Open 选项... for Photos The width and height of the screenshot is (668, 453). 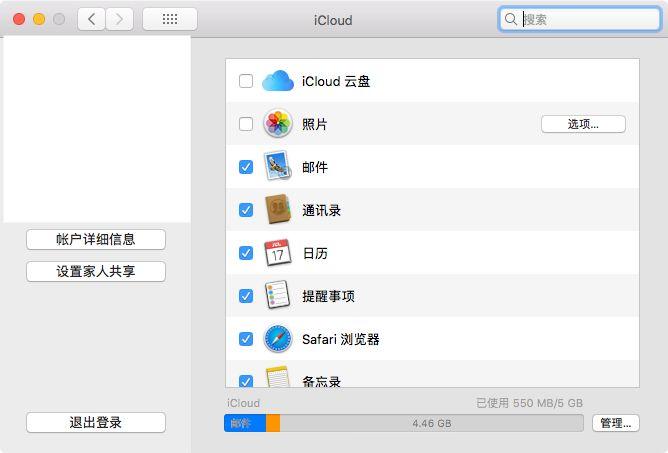[583, 124]
